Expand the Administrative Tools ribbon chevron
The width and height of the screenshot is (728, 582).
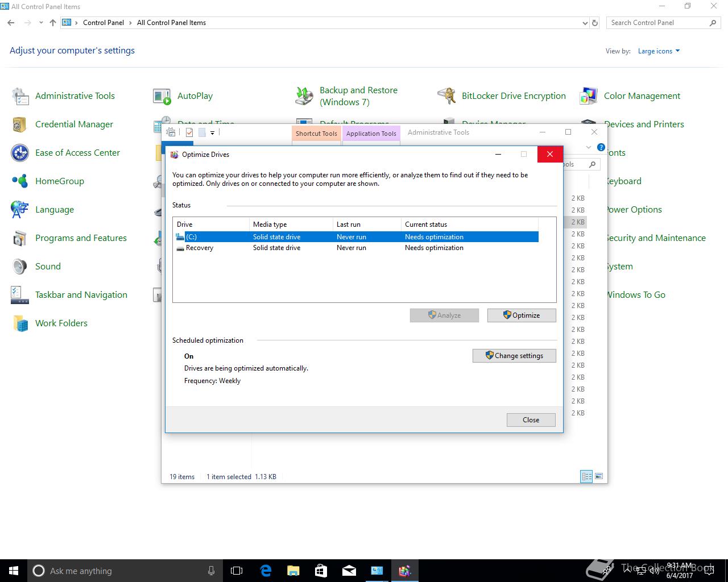pyautogui.click(x=588, y=147)
